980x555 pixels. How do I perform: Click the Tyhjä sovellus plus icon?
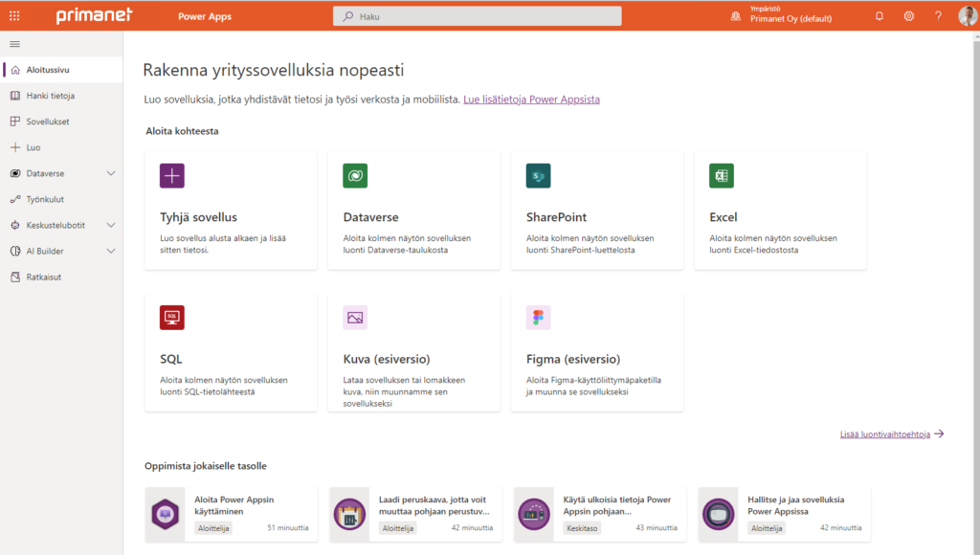point(172,176)
